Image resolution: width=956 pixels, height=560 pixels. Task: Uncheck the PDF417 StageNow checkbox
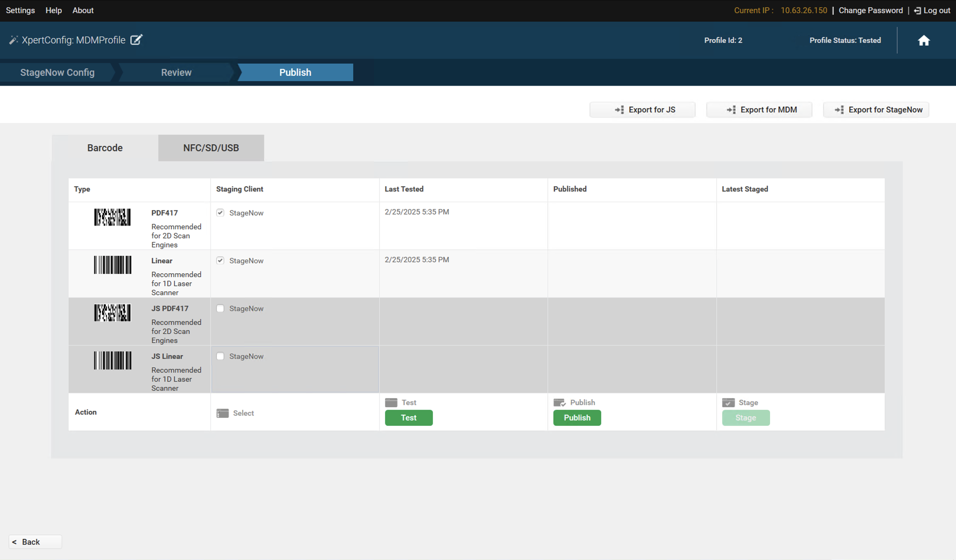(x=220, y=213)
